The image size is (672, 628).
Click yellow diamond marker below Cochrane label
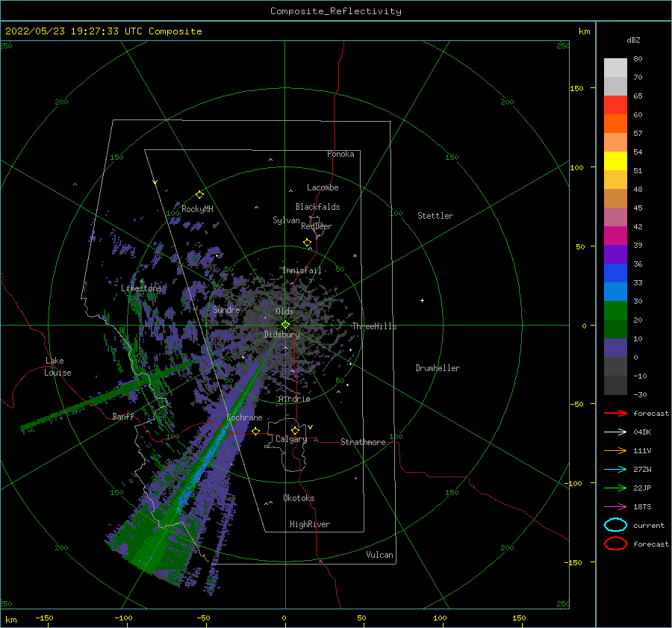(256, 431)
